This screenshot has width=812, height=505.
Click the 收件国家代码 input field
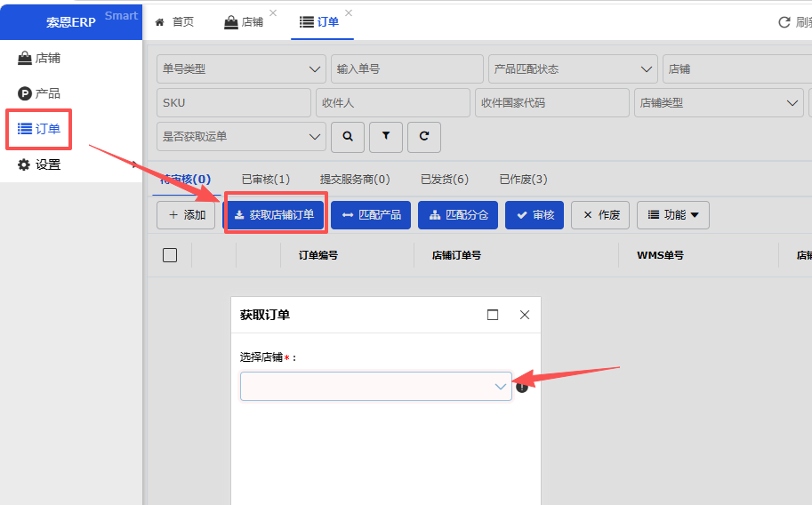(552, 102)
